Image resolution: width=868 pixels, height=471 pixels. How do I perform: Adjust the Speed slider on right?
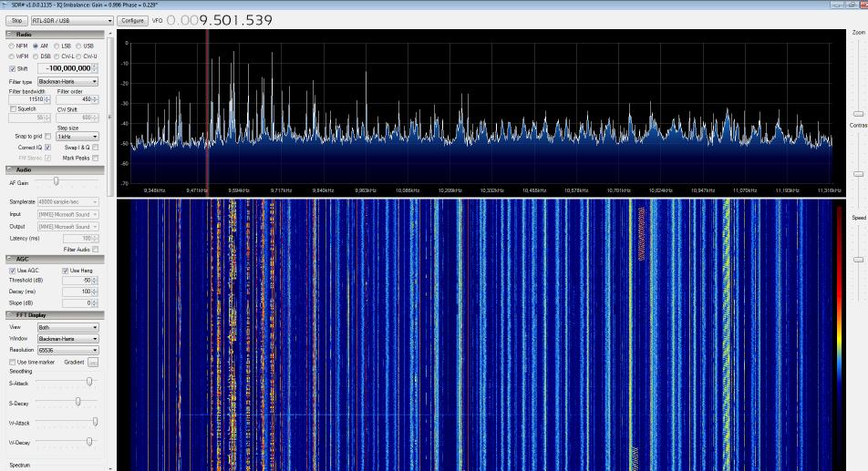coord(858,260)
